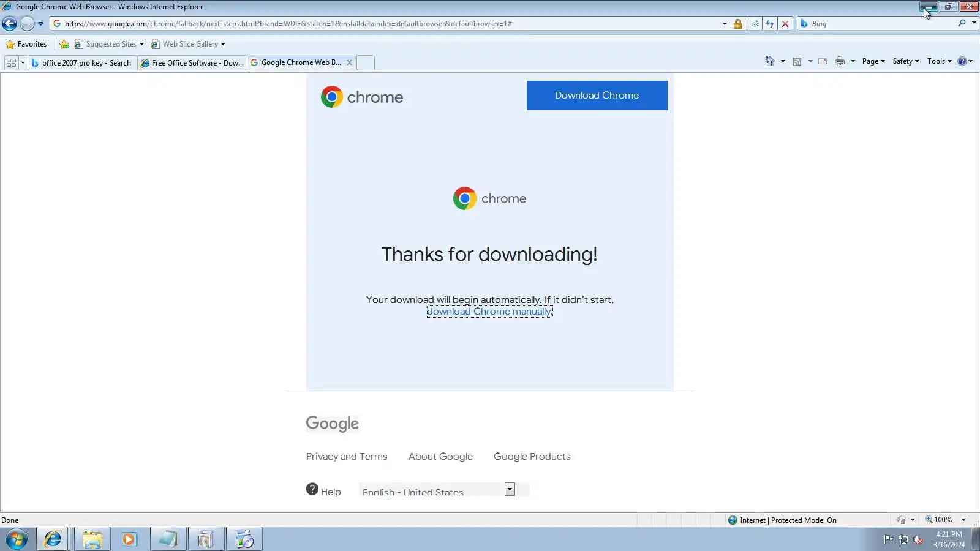Viewport: 980px width, 551px height.
Task: Click the taskbar clock showing 4:21 PM
Action: pyautogui.click(x=949, y=539)
